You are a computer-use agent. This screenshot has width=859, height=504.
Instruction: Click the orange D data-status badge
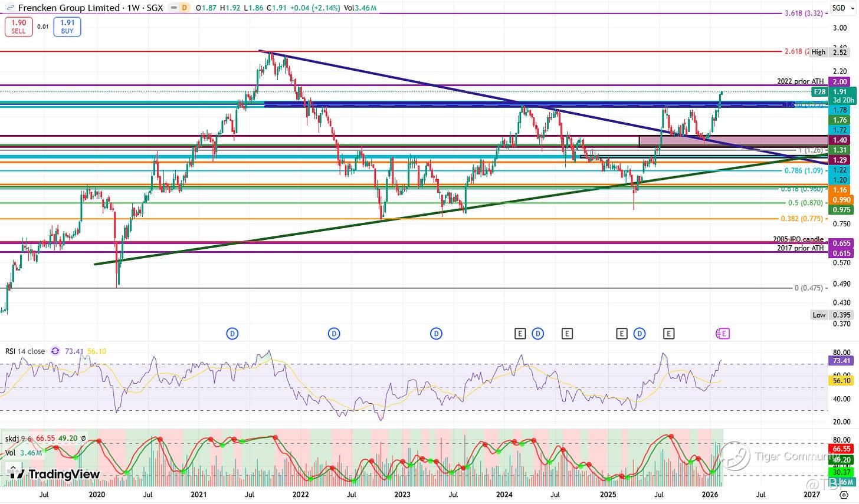184,8
